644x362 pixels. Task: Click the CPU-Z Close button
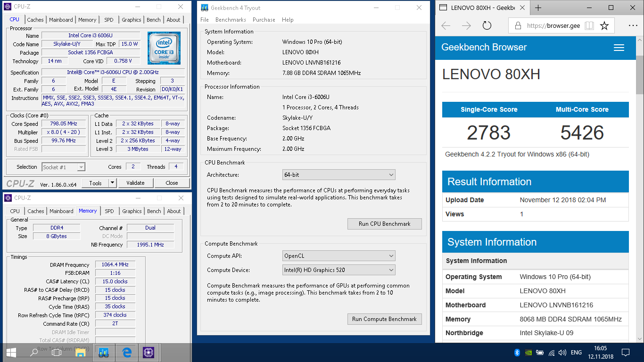172,183
